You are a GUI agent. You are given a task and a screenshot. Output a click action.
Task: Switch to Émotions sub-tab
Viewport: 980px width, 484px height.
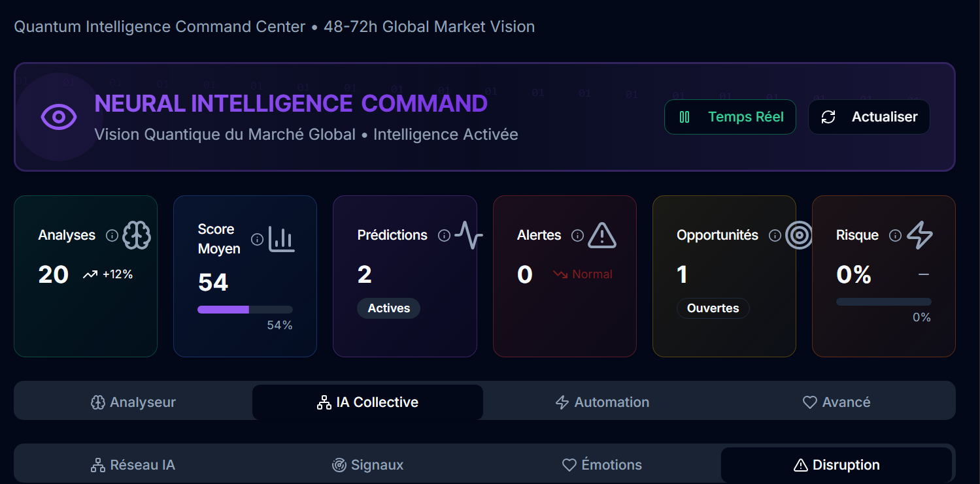602,465
